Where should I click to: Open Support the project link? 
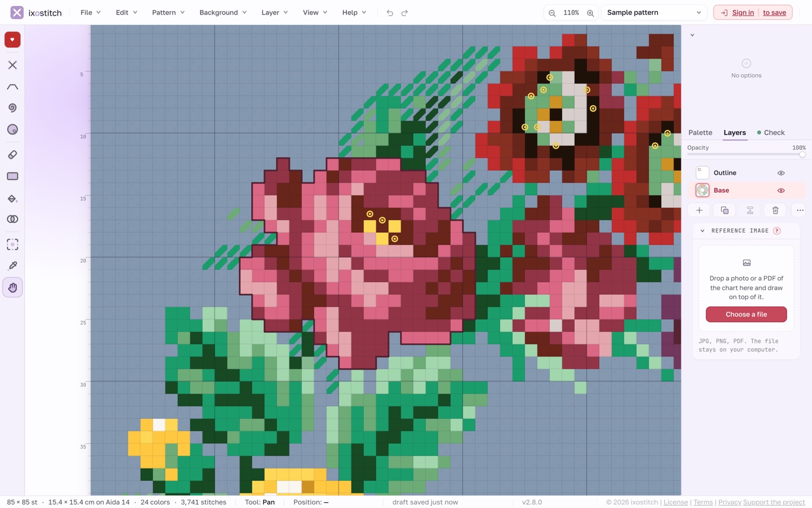tap(774, 503)
